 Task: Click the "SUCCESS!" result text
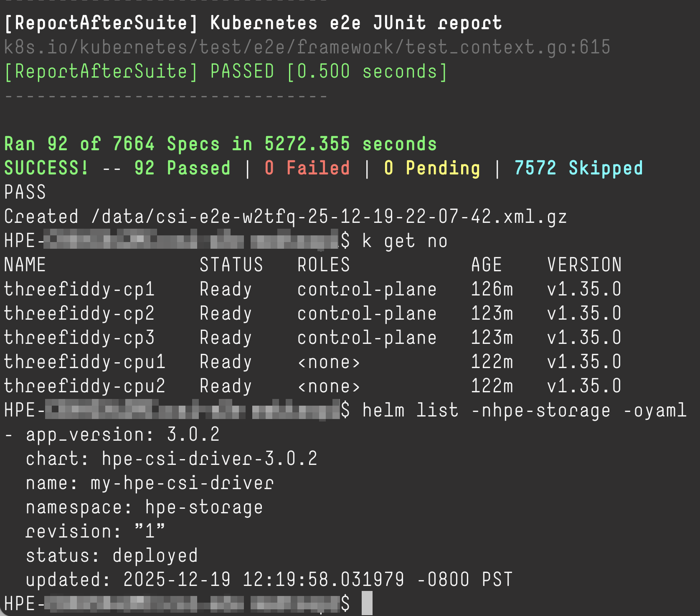click(x=46, y=168)
